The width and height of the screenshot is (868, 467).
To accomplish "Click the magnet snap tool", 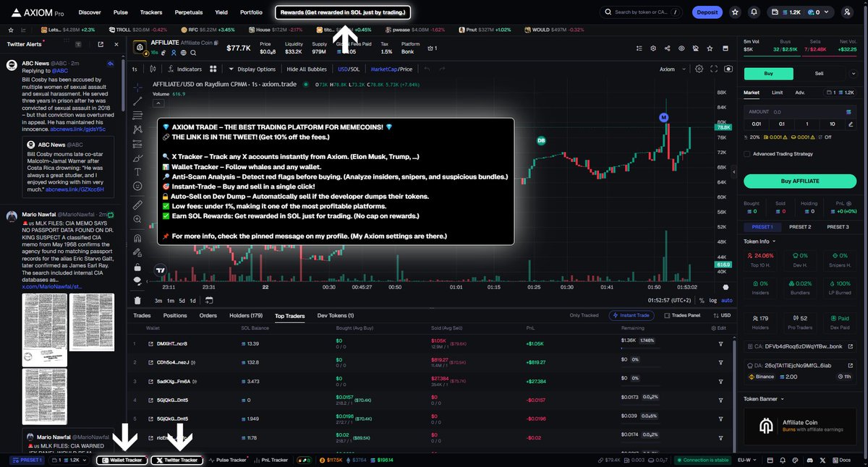I will (x=137, y=237).
